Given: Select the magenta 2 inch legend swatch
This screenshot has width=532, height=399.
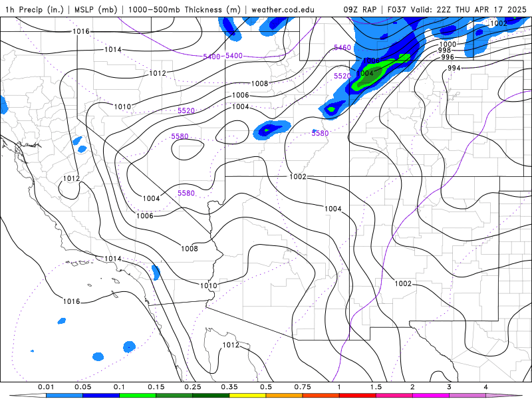Looking at the screenshot, I should [x=431, y=396].
